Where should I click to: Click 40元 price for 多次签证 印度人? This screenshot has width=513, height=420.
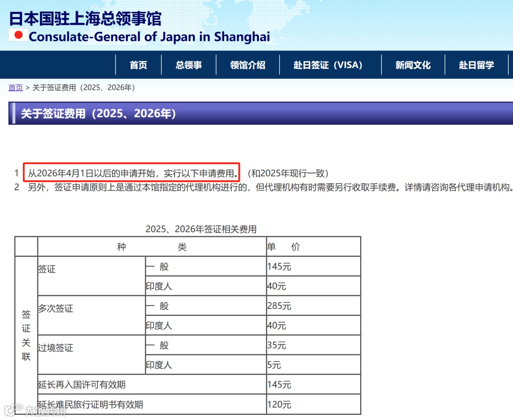(313, 325)
